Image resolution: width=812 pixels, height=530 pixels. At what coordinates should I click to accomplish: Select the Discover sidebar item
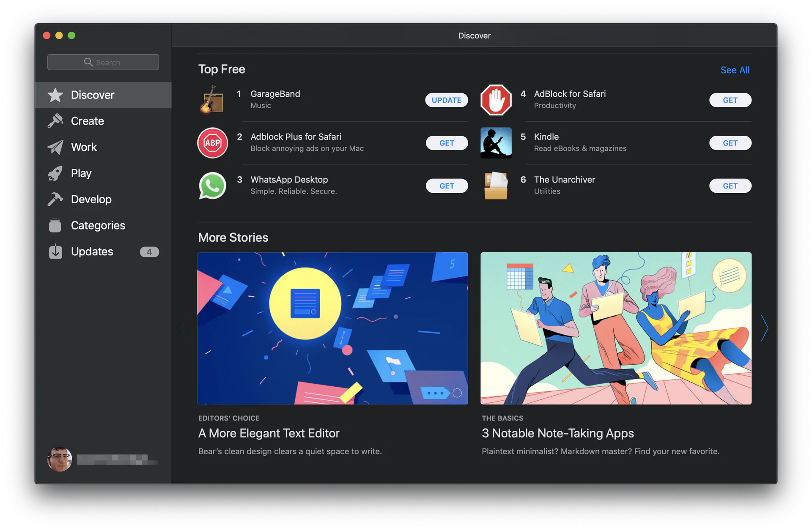pos(103,95)
